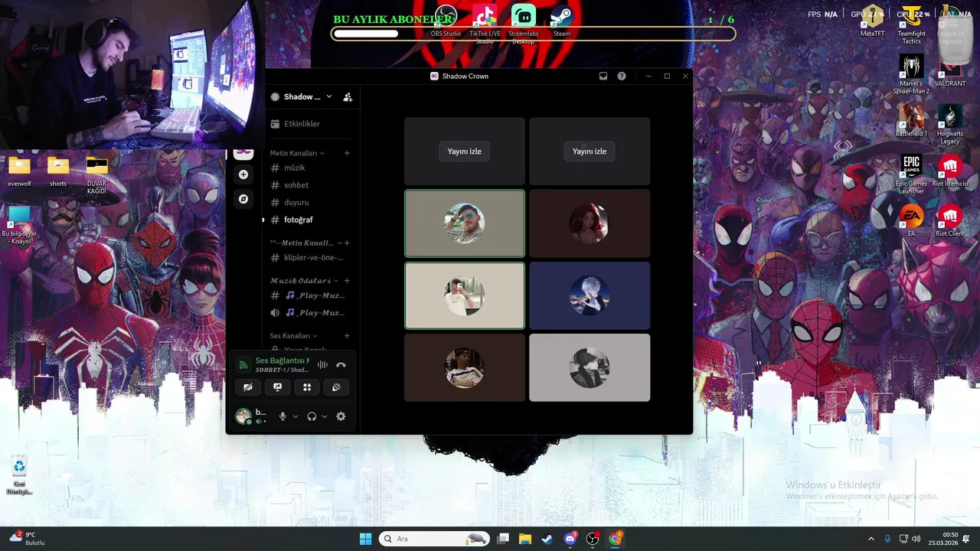Open headphone output options dropdown arrow
Screen dimensions: 980x551
click(325, 417)
